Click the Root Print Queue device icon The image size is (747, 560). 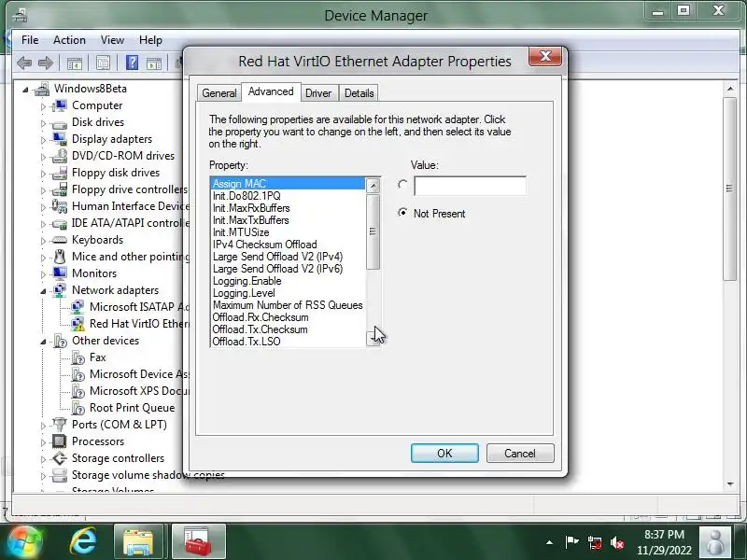tap(78, 408)
